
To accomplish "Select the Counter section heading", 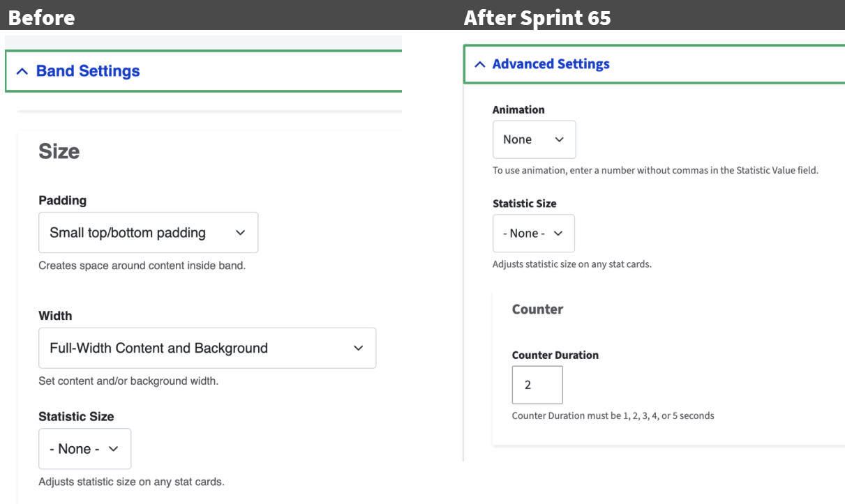I will tap(537, 309).
